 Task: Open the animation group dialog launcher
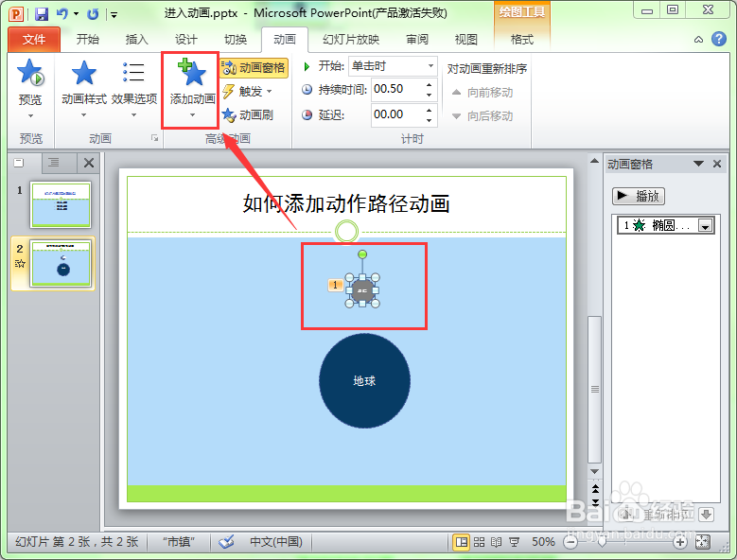tap(154, 138)
